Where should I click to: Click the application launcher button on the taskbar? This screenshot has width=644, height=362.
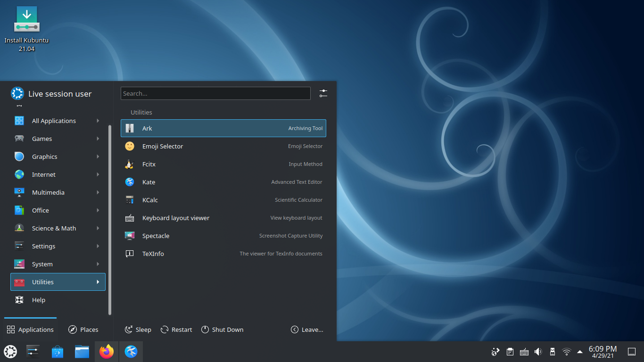tap(10, 352)
